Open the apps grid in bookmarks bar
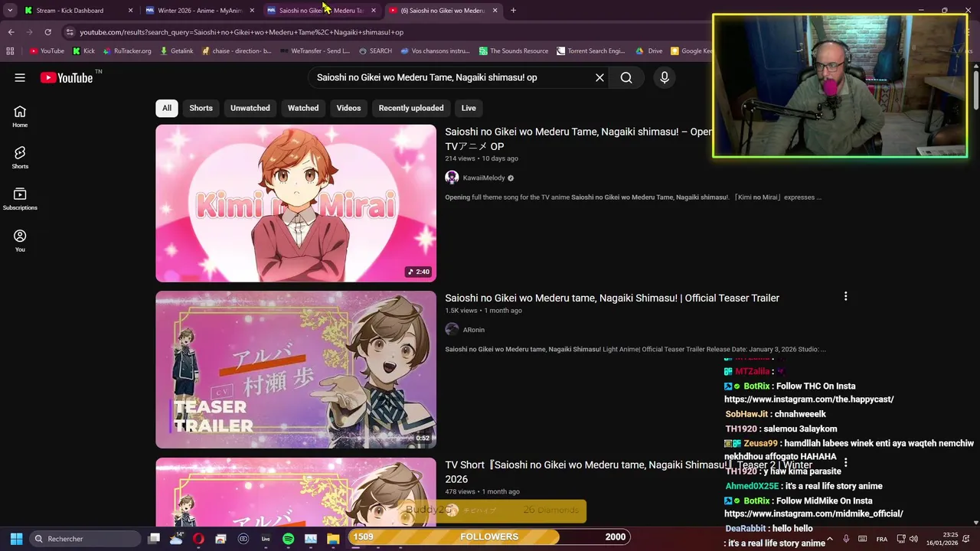Viewport: 980px width, 551px height. (x=10, y=51)
